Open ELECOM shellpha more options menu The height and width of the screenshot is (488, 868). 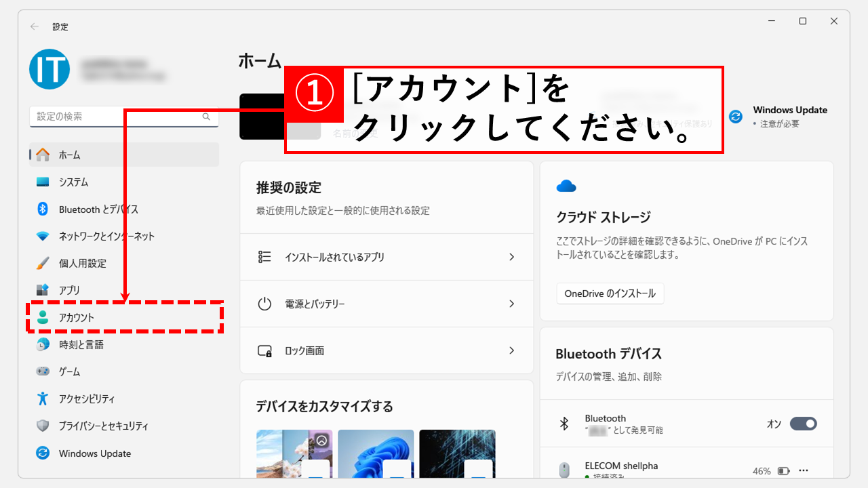pyautogui.click(x=804, y=470)
